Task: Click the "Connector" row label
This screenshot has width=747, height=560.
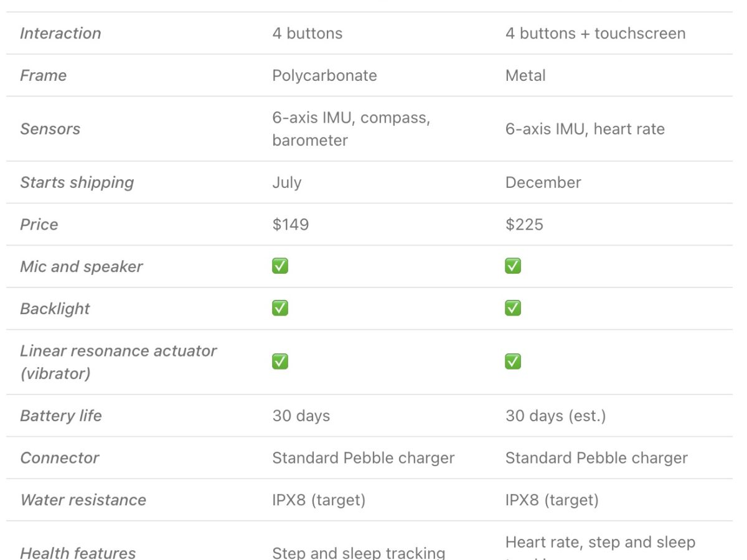Action: 60,459
